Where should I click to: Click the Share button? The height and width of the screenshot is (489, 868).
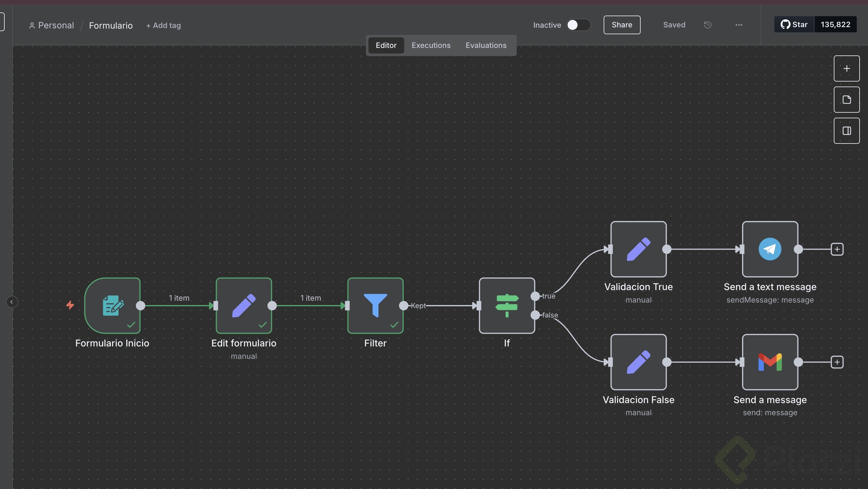pyautogui.click(x=622, y=25)
